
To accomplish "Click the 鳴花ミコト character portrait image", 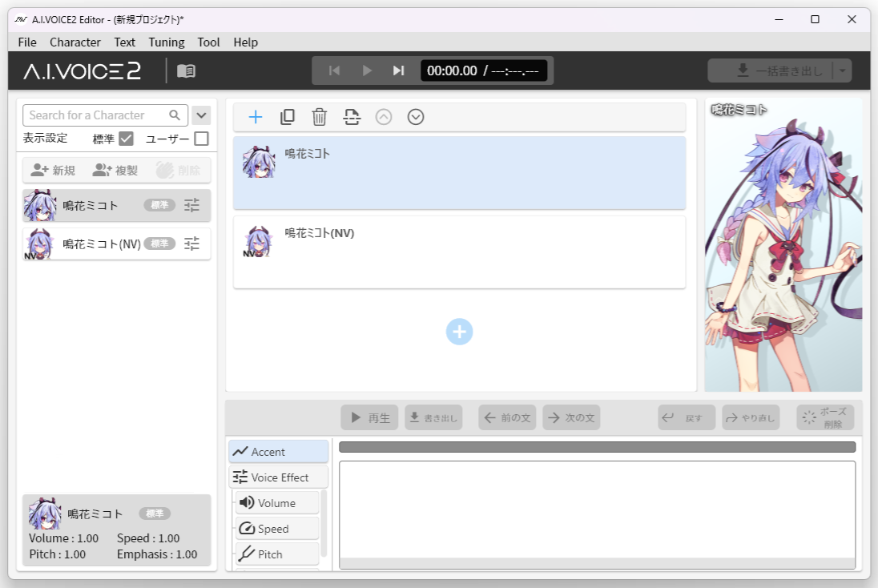I will [783, 245].
